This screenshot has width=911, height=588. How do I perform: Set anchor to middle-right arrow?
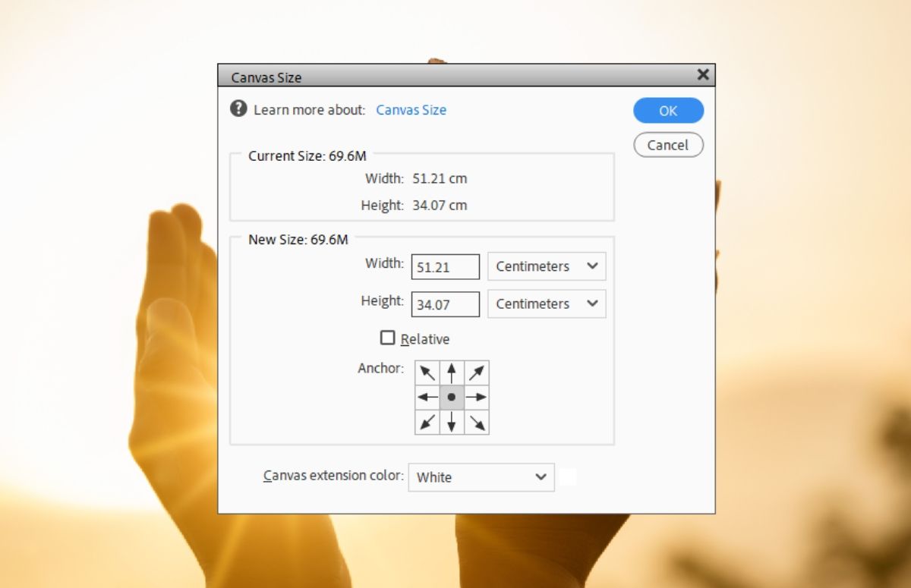click(x=477, y=397)
